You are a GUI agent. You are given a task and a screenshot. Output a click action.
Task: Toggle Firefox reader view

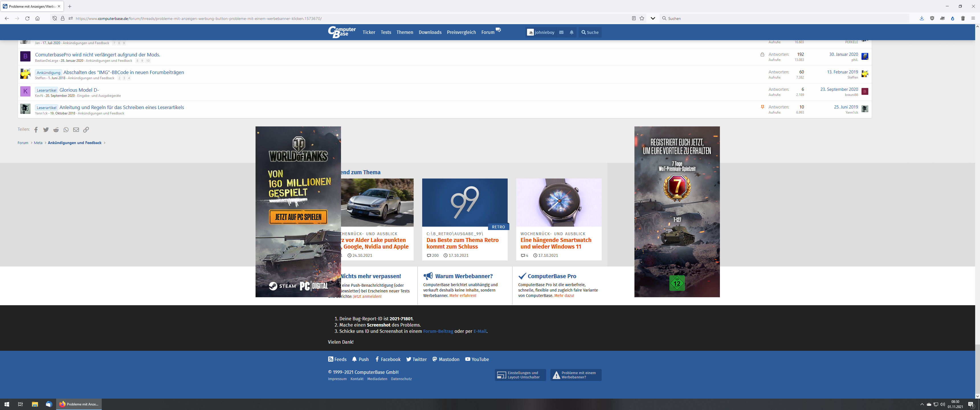point(634,18)
